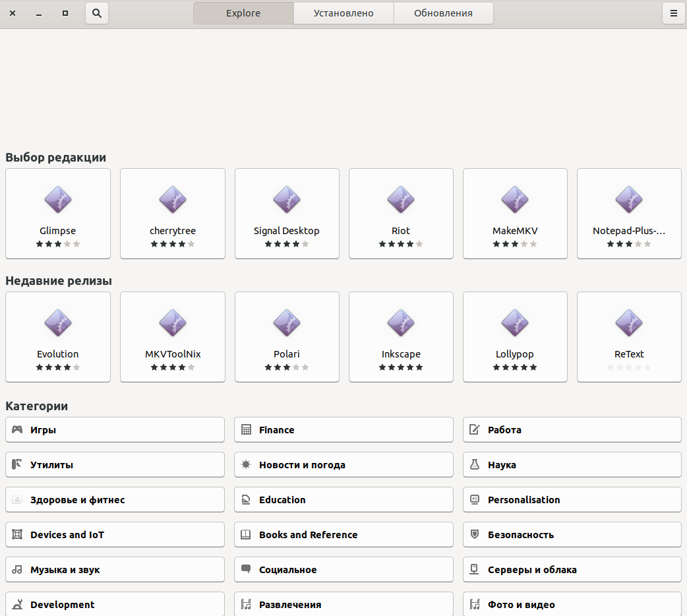Select the MKVToolNix app tile
This screenshot has height=616, width=687.
coord(173,336)
